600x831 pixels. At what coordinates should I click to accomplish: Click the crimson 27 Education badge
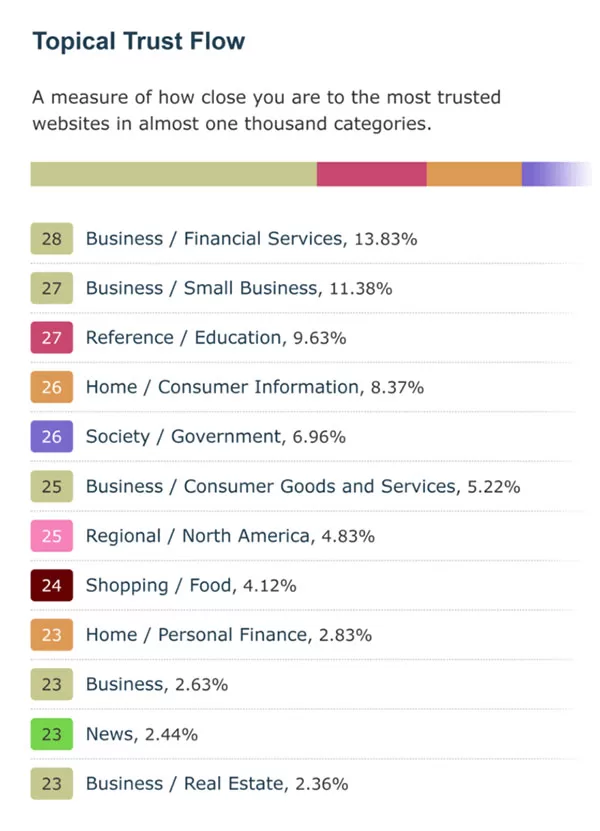click(51, 338)
